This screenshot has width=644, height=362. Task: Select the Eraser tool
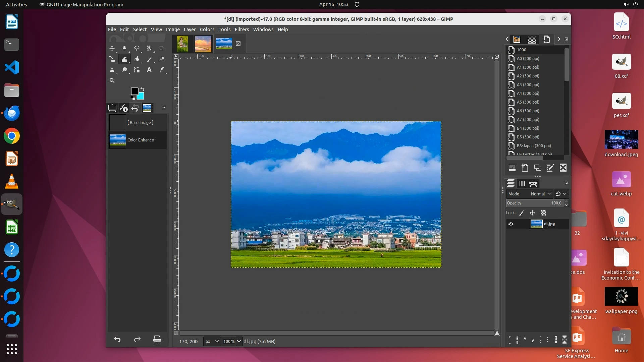(162, 59)
